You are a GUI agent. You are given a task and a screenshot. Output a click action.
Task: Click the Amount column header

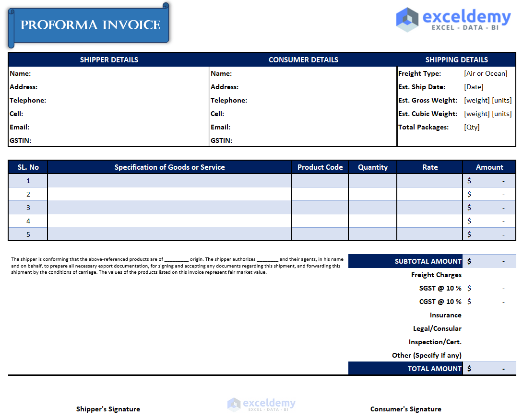(489, 167)
